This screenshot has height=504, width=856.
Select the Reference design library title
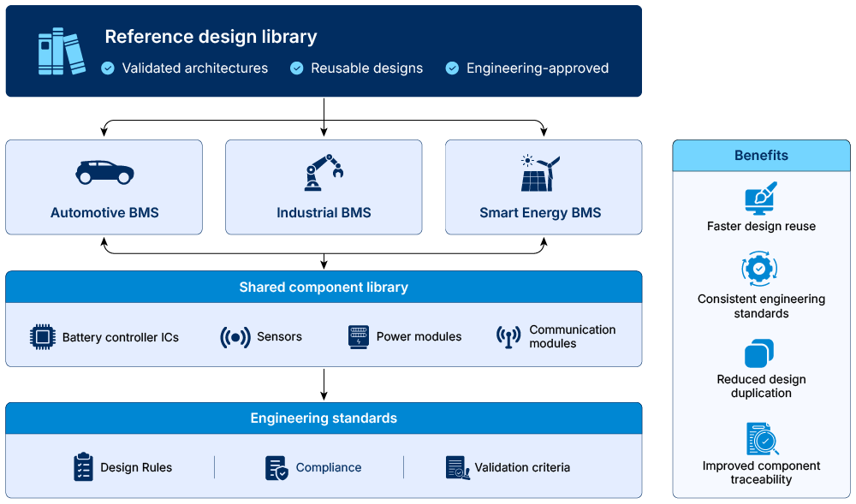tap(211, 37)
